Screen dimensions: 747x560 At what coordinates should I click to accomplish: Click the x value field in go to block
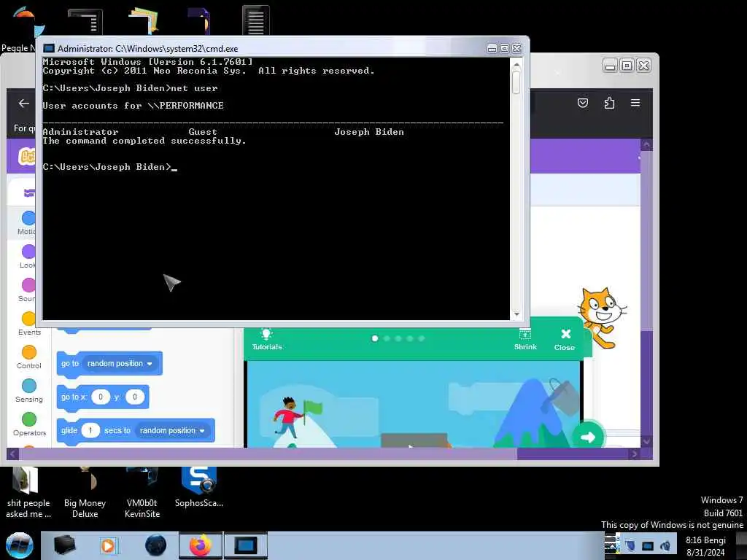pyautogui.click(x=100, y=397)
